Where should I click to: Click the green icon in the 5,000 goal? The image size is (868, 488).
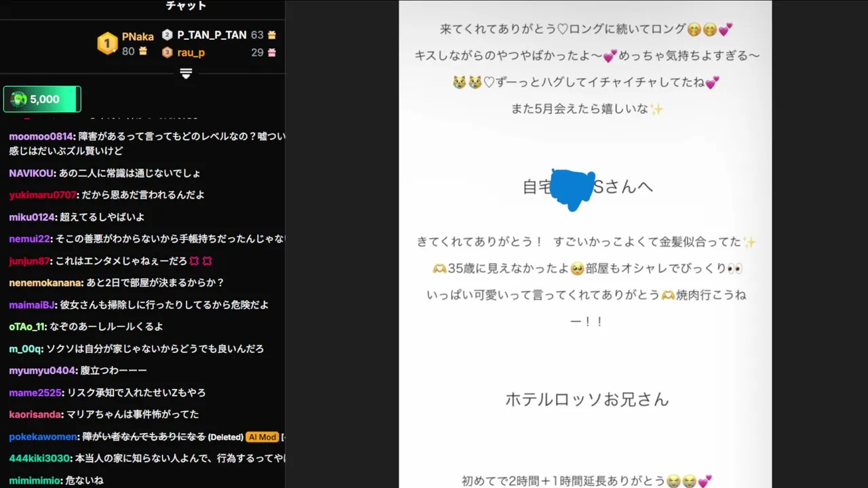click(x=19, y=99)
